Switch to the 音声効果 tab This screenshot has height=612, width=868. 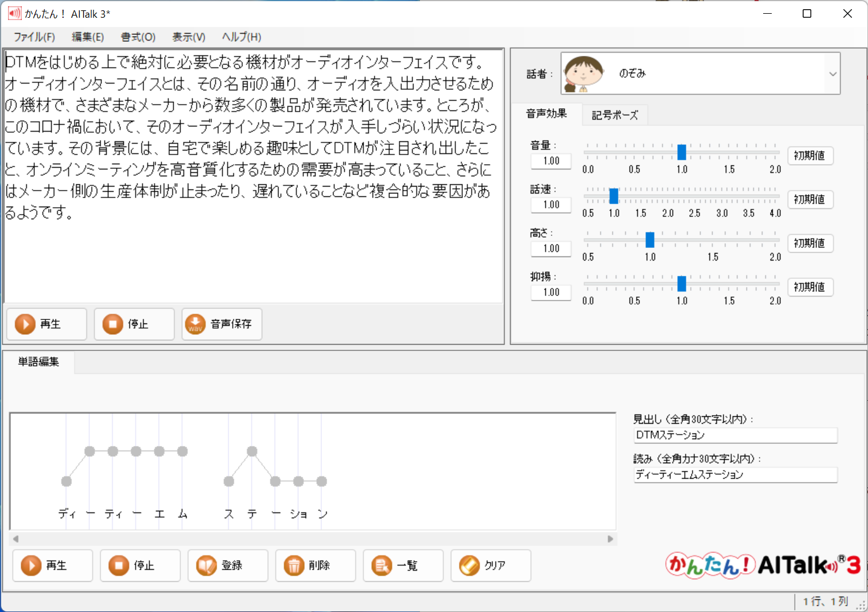547,114
